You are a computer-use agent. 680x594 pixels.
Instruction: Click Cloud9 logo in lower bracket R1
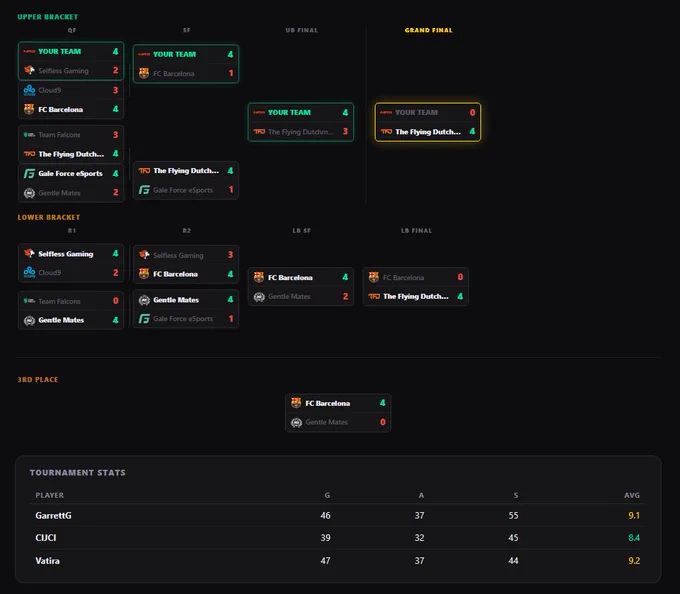[x=29, y=272]
